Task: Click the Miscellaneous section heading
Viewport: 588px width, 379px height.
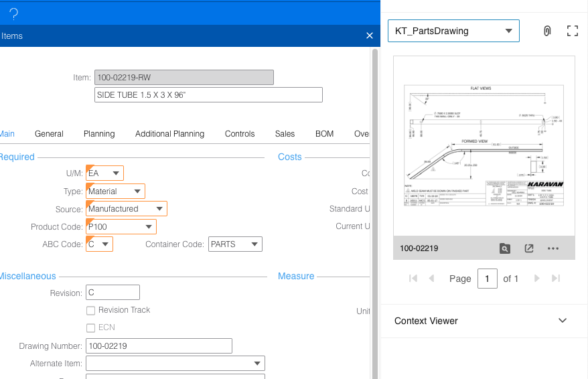Action: (x=27, y=276)
